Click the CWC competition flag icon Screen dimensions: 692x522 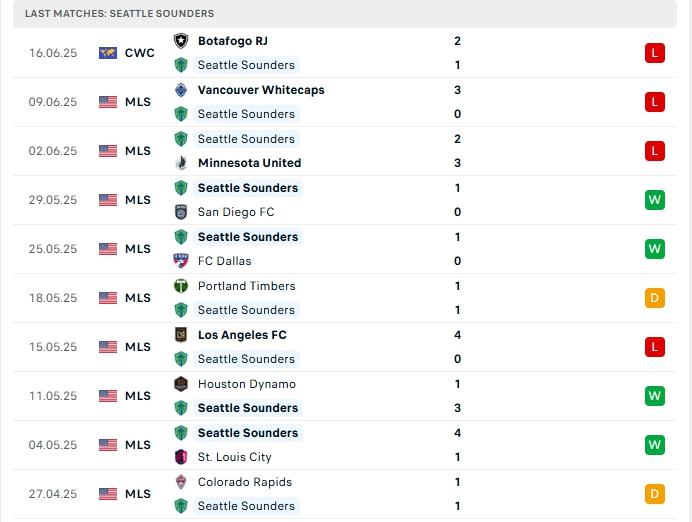(108, 53)
